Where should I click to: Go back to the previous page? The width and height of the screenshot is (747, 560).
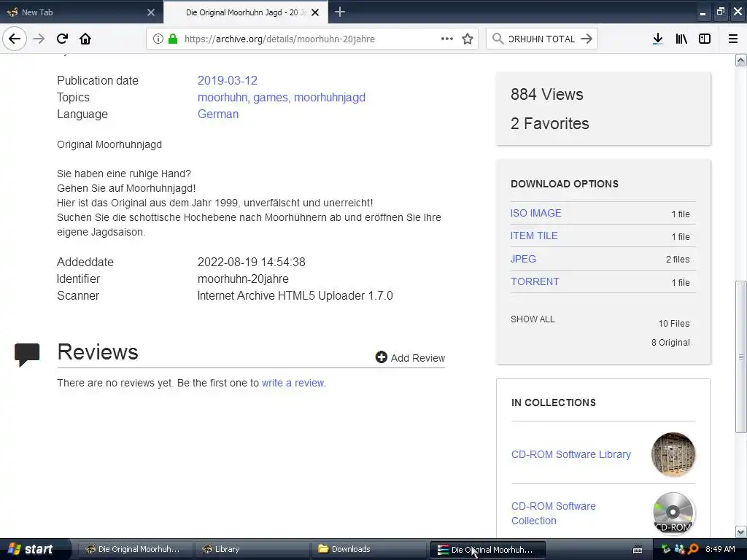[x=15, y=39]
